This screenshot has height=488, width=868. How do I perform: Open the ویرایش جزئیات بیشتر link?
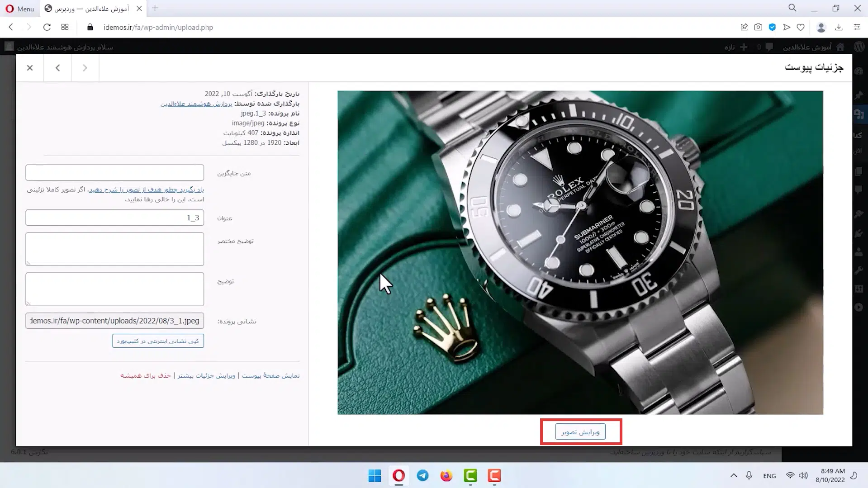[206, 376]
